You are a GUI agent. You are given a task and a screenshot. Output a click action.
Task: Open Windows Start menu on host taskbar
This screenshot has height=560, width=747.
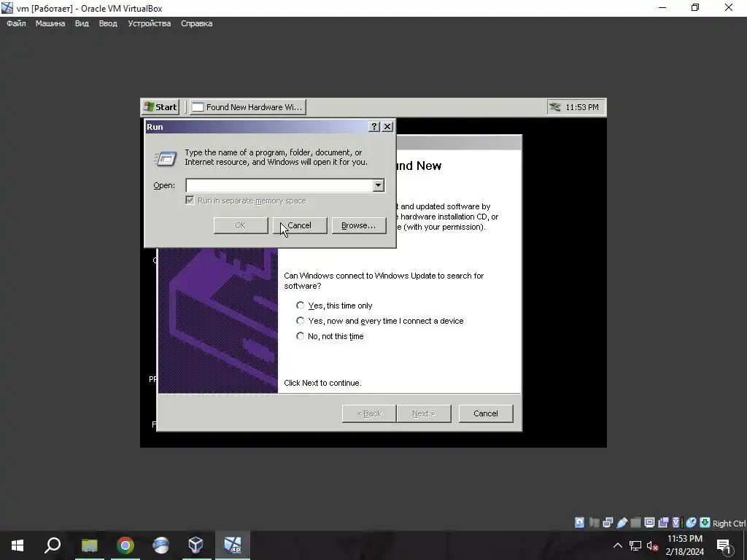pos(18,545)
